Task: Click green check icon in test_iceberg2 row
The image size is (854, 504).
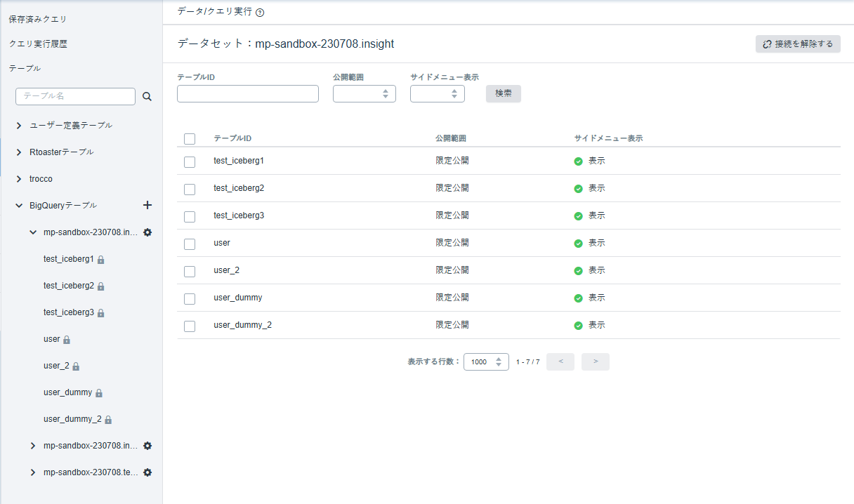Action: (x=579, y=189)
